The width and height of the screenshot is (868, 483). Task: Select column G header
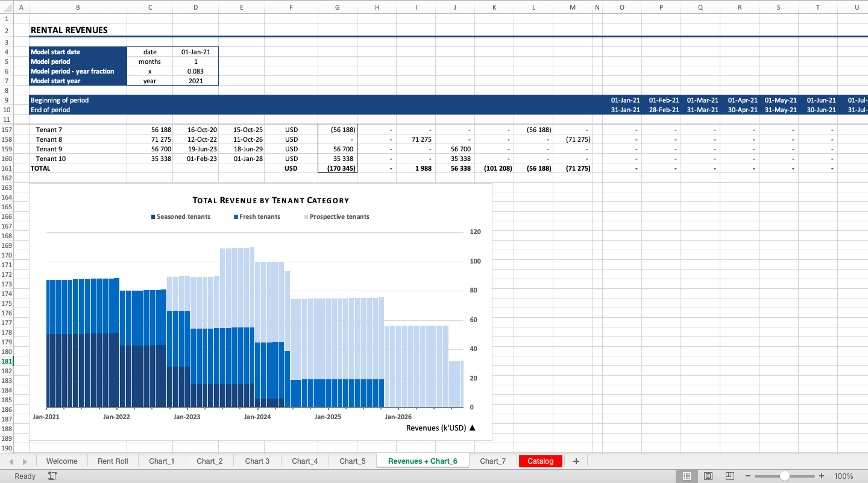tap(337, 7)
